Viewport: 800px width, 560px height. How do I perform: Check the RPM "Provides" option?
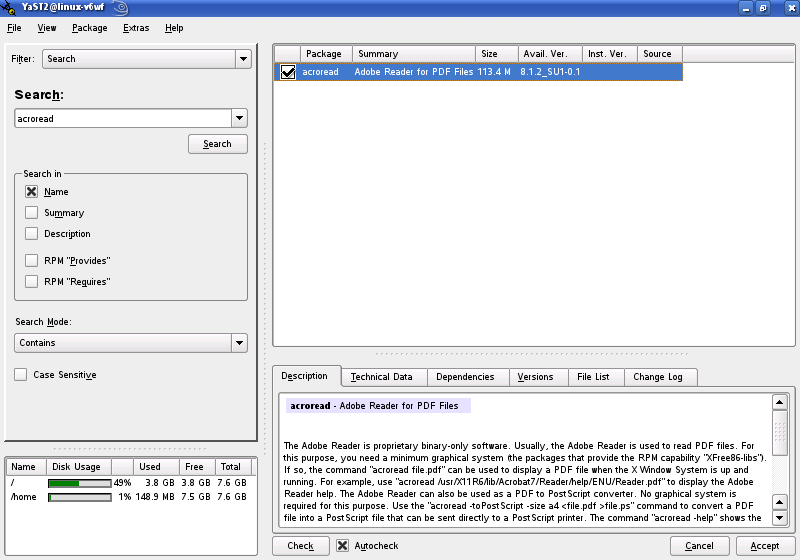(x=31, y=261)
